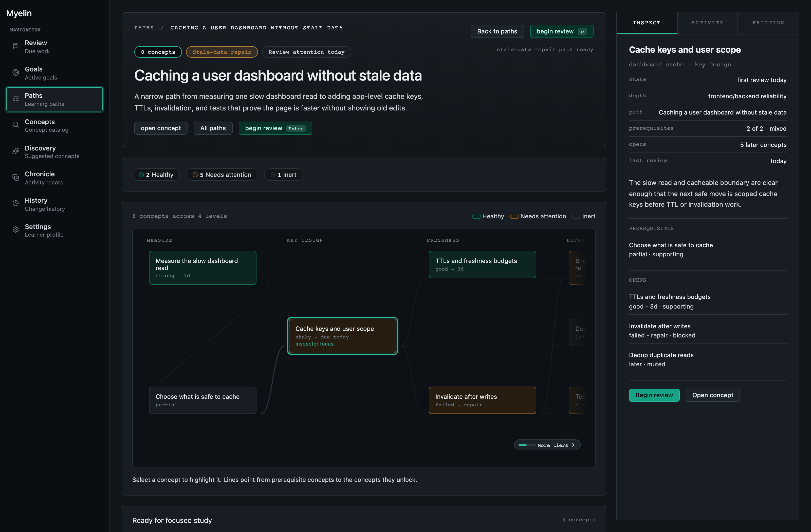
Task: Click Open concept button in inspector
Action: [712, 395]
